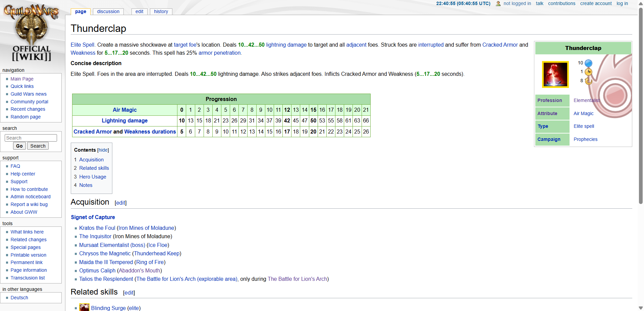The width and height of the screenshot is (644, 311).
Task: Open How to contribute
Action: (x=29, y=189)
